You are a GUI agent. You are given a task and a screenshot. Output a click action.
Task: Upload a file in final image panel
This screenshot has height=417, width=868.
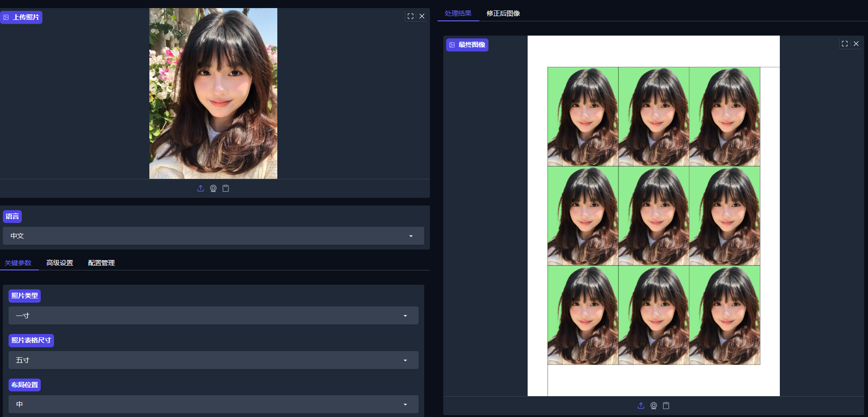tap(641, 406)
